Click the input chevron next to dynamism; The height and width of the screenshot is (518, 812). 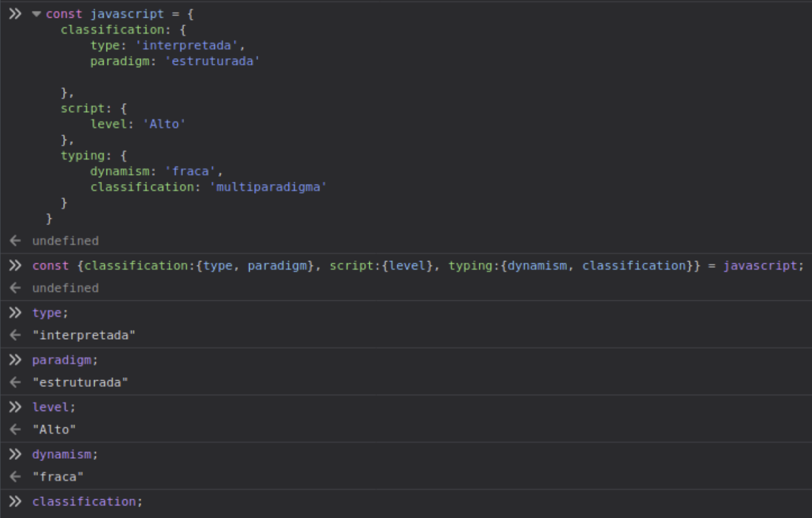coord(15,455)
